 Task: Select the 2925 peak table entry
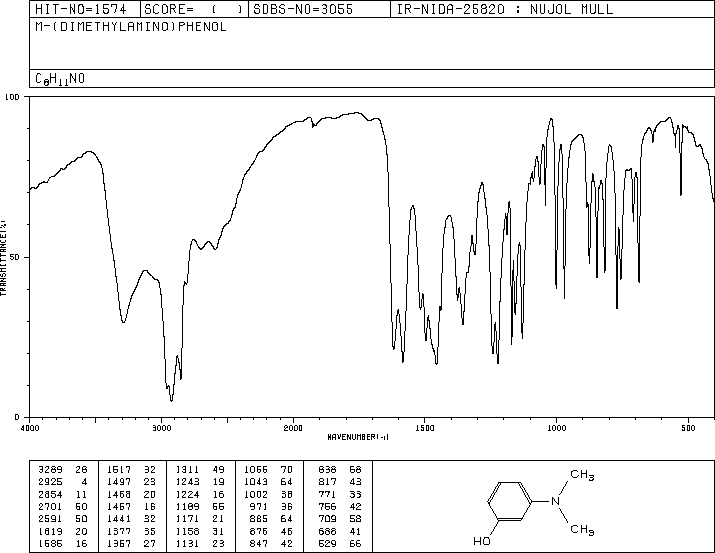[x=62, y=482]
